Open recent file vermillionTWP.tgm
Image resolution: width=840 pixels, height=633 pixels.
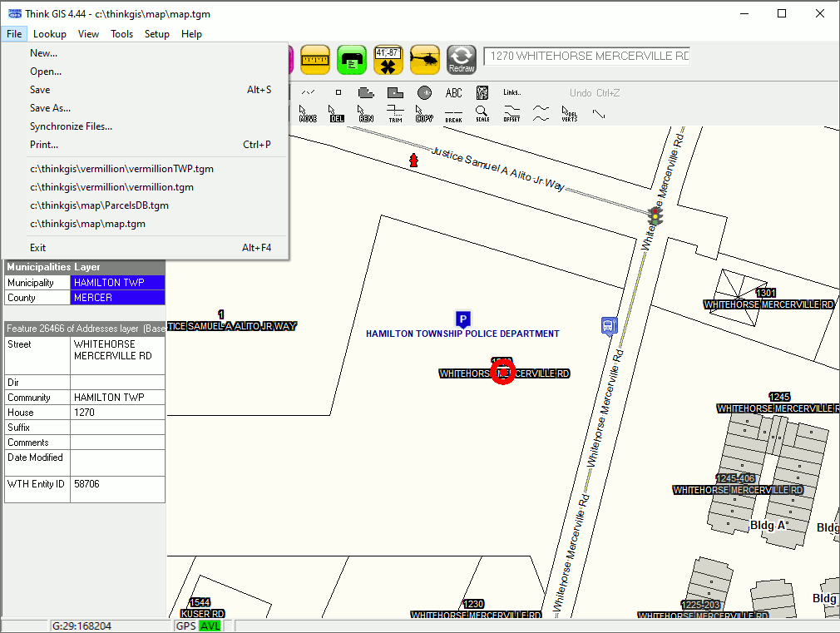(146, 169)
